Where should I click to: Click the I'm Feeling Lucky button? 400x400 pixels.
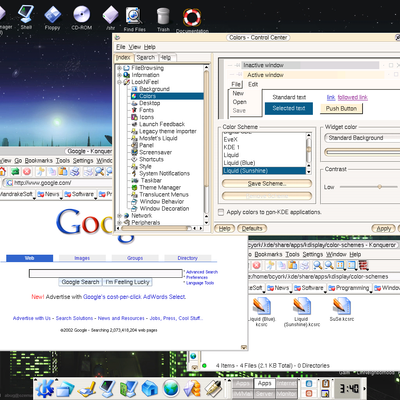pos(127,282)
